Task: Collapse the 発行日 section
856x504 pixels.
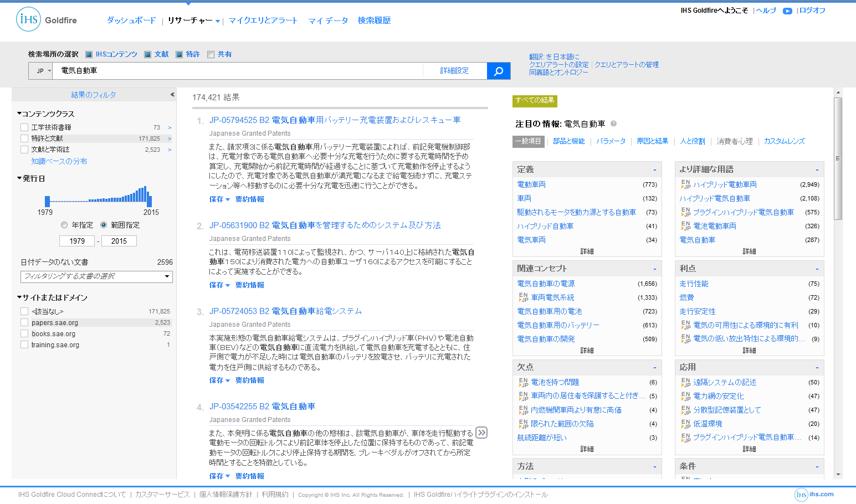Action: click(31, 178)
